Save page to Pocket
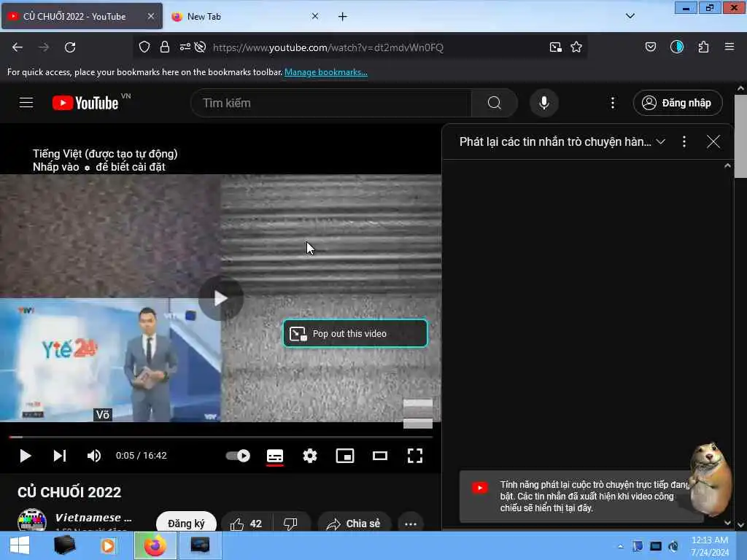 [x=651, y=47]
